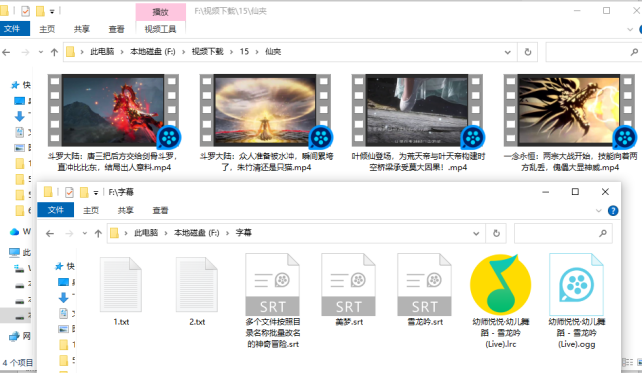Image resolution: width=642 pixels, height=374 pixels.
Task: Open quick access toolbar dropdown in 仙央 title bar
Action: click(52, 11)
